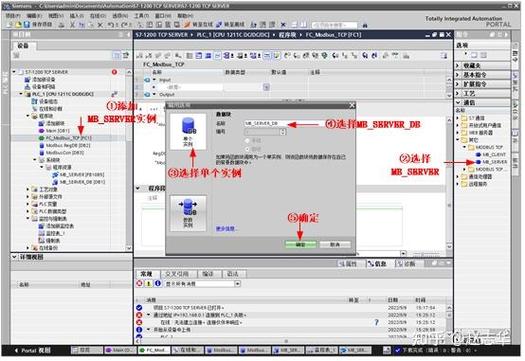Select the automatic numbering radio button

click(248, 149)
